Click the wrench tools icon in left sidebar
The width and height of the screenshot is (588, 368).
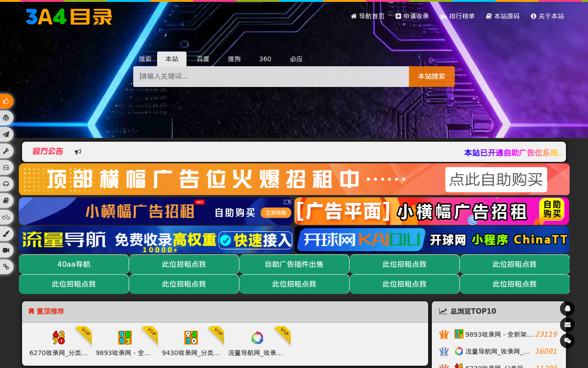point(6,150)
